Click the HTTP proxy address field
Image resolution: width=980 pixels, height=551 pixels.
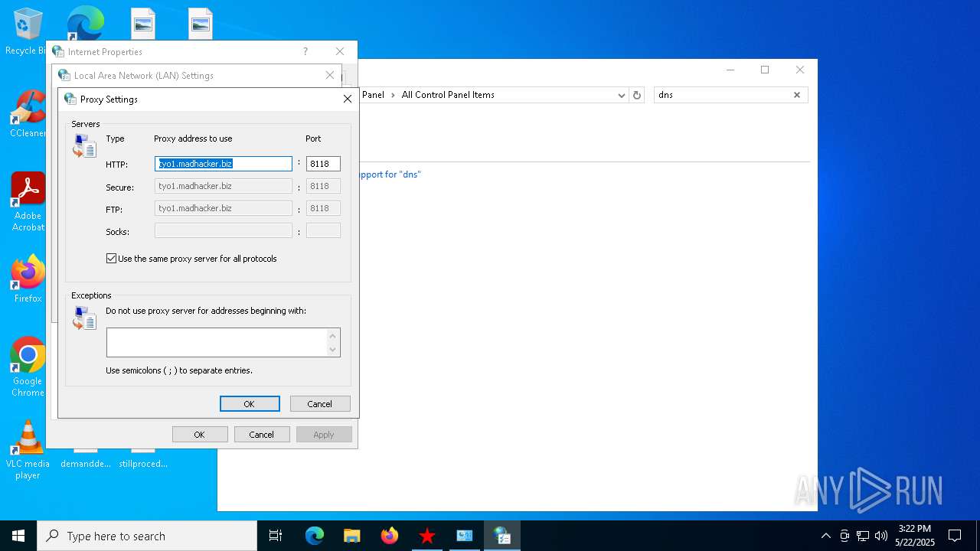coord(224,164)
